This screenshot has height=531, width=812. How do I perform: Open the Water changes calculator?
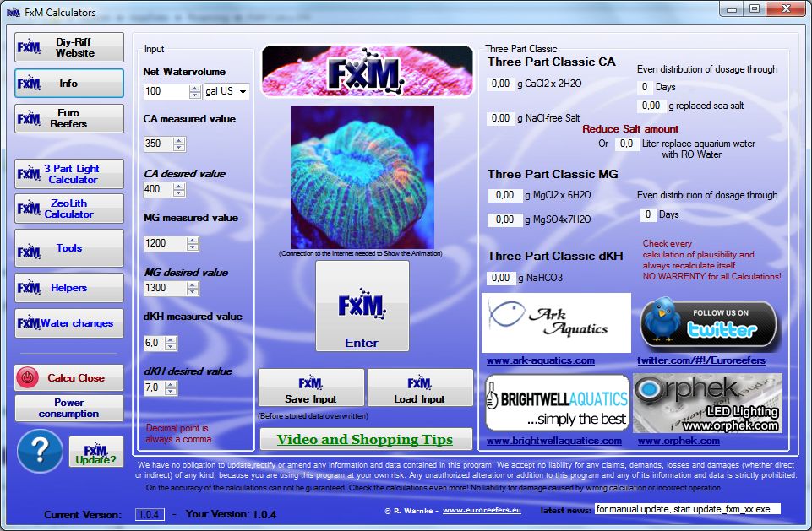(69, 323)
